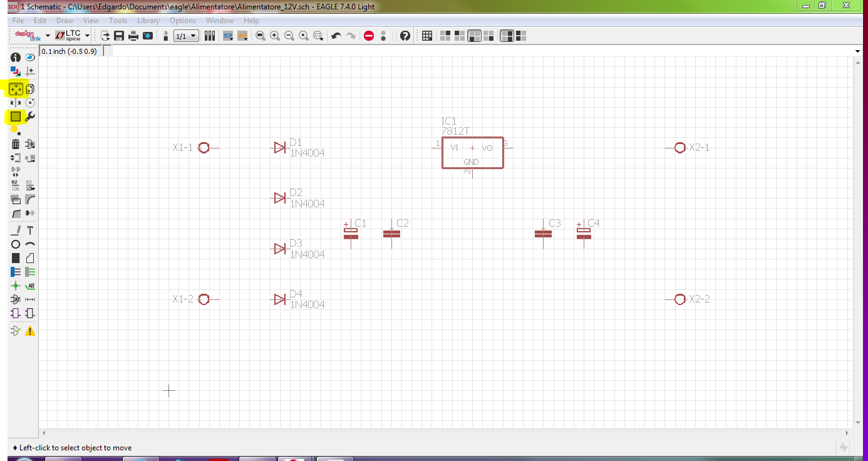Open the Edit menu

40,21
